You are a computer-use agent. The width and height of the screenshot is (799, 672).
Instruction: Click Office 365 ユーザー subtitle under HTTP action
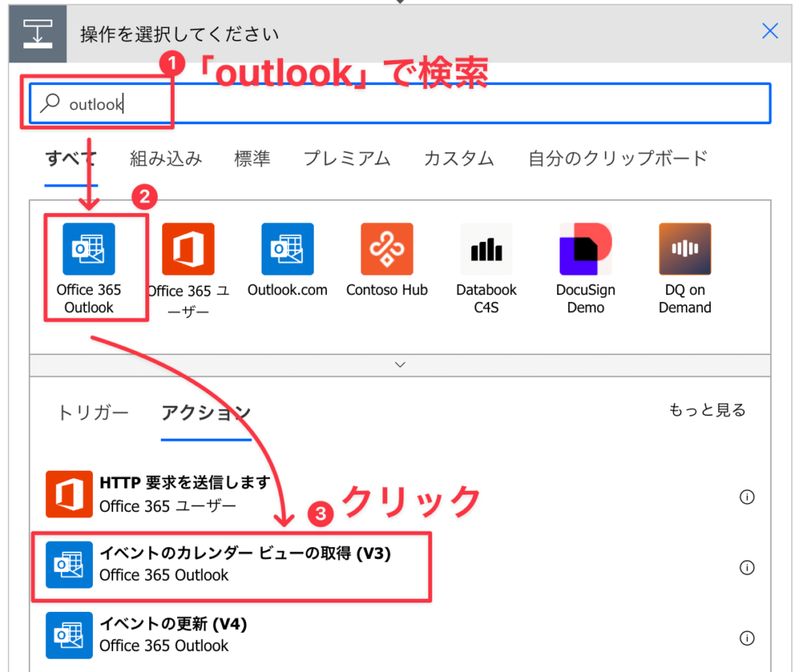[x=168, y=507]
